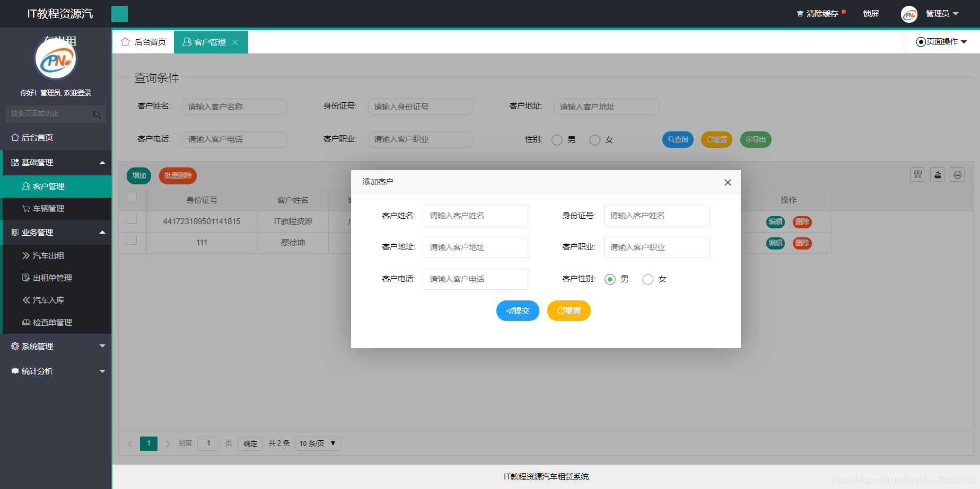The height and width of the screenshot is (489, 980).
Task: Click the 增加 add button
Action: coord(139,175)
